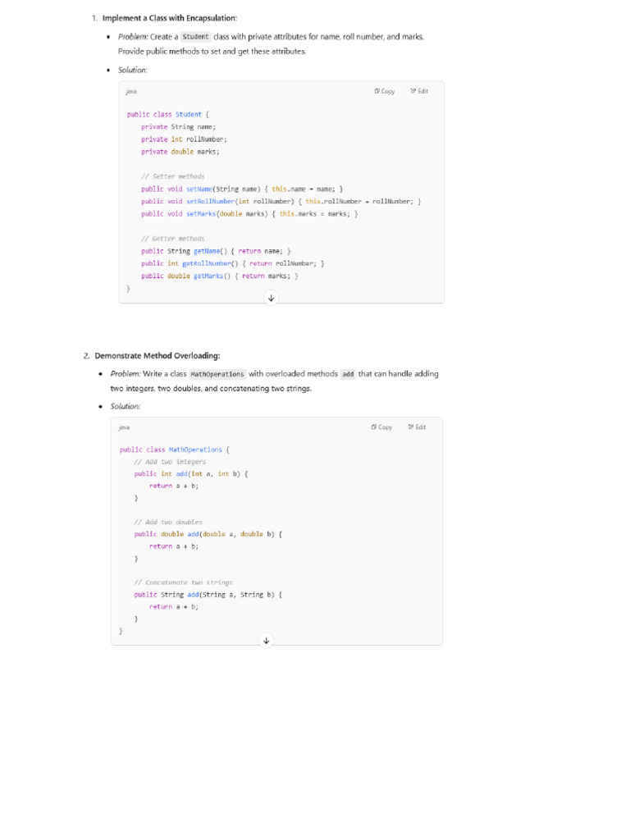
Task: Edit the Student class code block
Action: 419,91
